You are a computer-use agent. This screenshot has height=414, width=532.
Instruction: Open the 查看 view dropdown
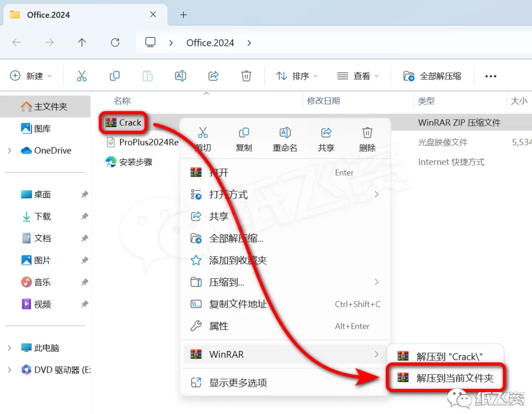[x=358, y=76]
